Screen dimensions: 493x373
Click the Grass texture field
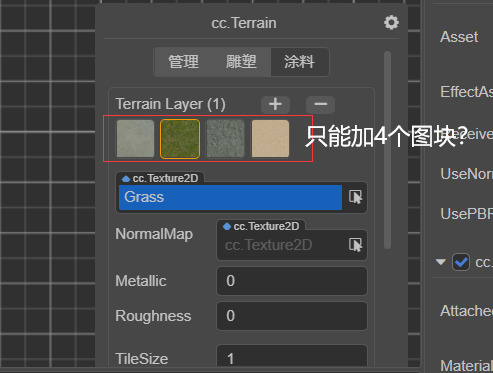click(x=230, y=197)
